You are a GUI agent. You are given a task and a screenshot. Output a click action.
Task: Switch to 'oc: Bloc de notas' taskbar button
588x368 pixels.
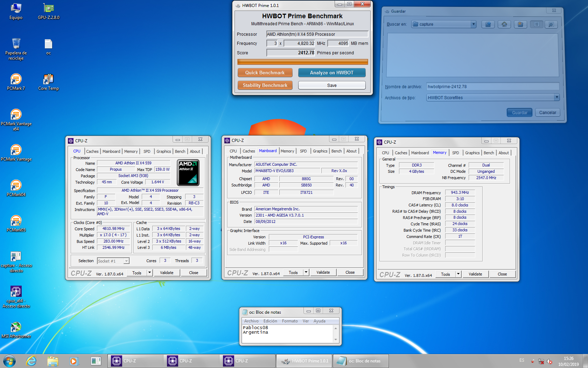click(361, 361)
